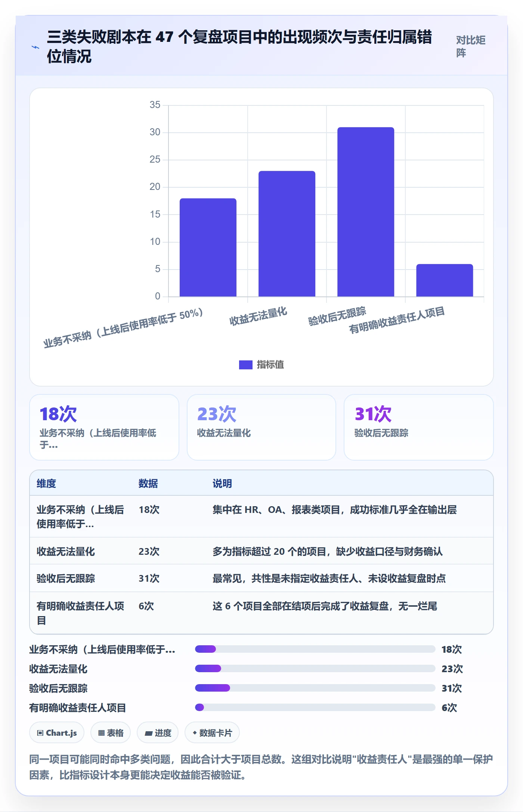Click the 进度 chip

pos(158,733)
